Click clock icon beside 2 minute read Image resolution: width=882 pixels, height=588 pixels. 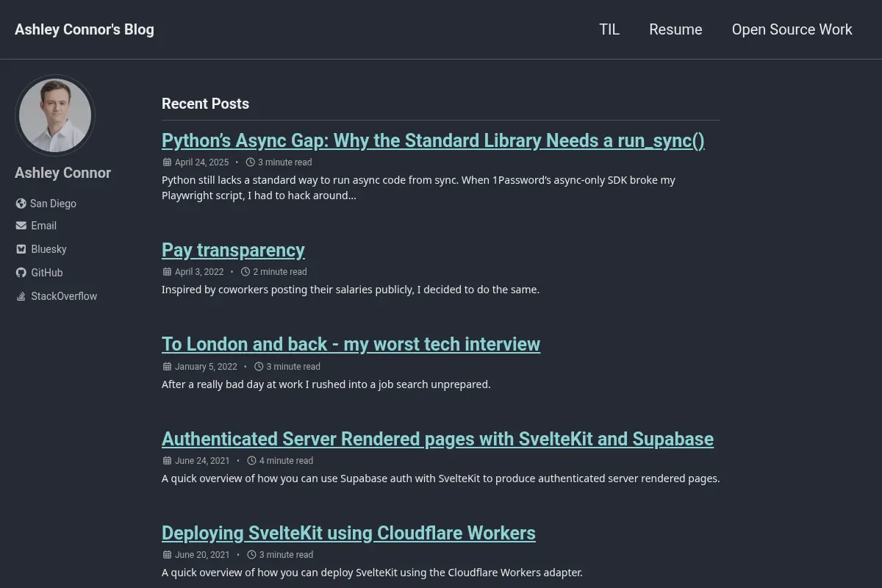pyautogui.click(x=245, y=272)
